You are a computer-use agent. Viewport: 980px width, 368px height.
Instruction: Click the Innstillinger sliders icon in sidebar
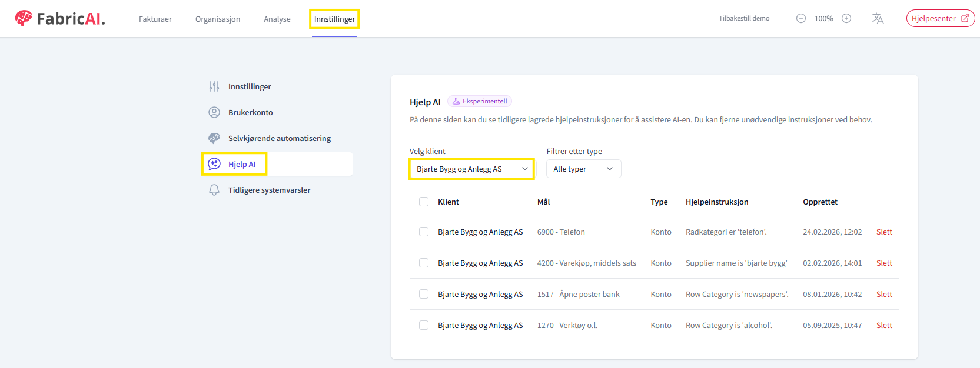pos(214,86)
